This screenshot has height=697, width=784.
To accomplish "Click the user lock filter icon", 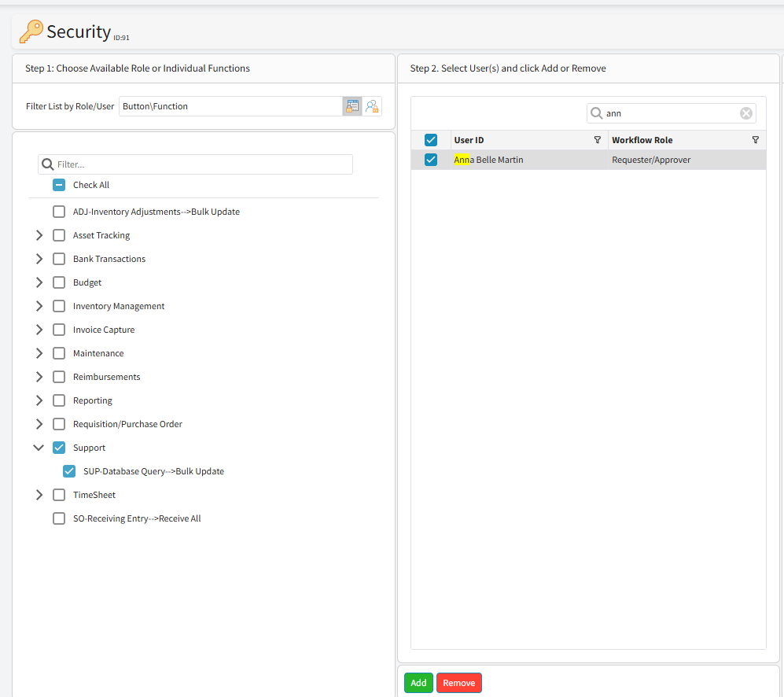I will tap(372, 106).
